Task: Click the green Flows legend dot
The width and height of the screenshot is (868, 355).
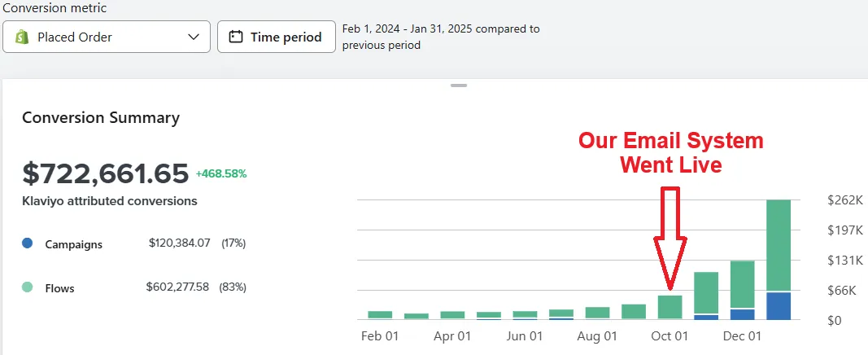Action: [28, 287]
